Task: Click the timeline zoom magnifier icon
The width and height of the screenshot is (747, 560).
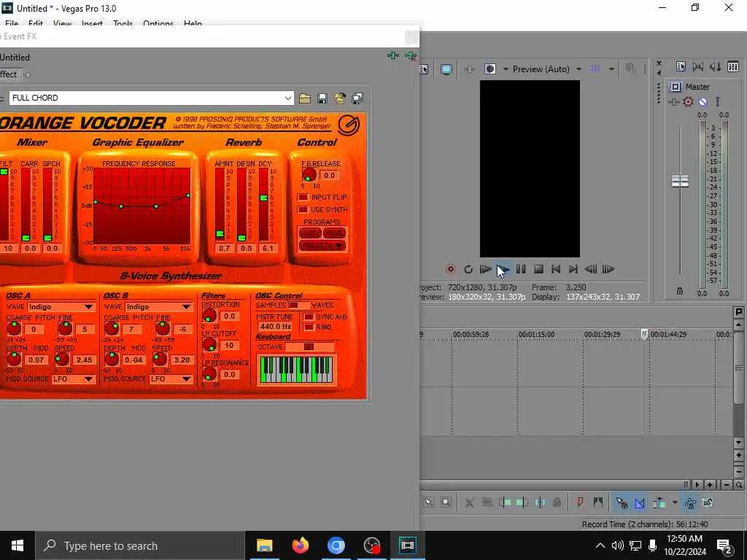Action: tap(739, 485)
